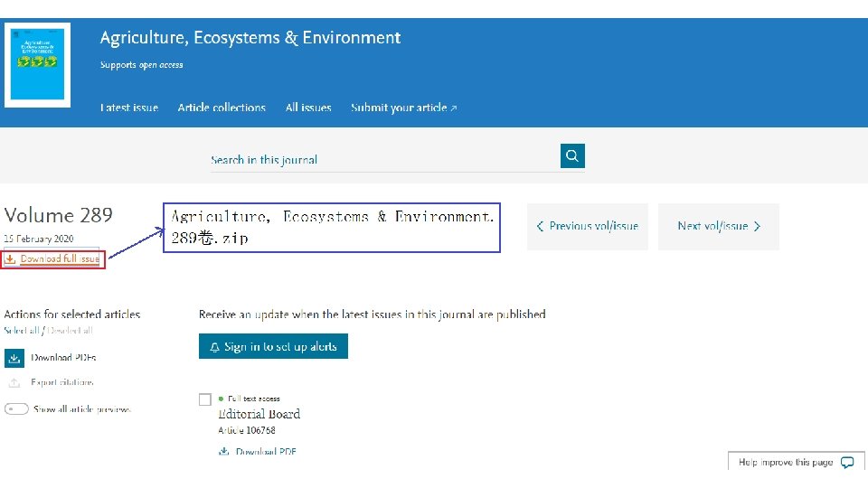Go to Previous vol/issue

point(587,226)
